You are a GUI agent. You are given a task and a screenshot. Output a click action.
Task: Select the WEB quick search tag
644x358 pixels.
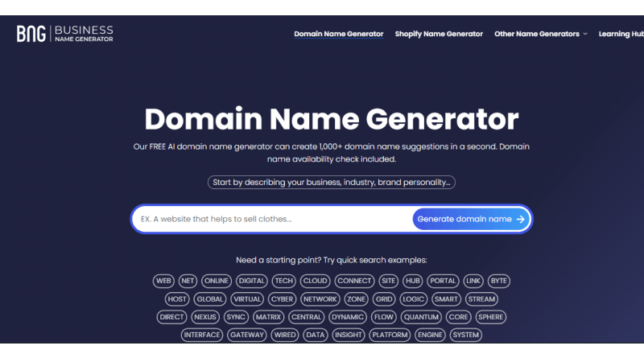[x=163, y=281]
